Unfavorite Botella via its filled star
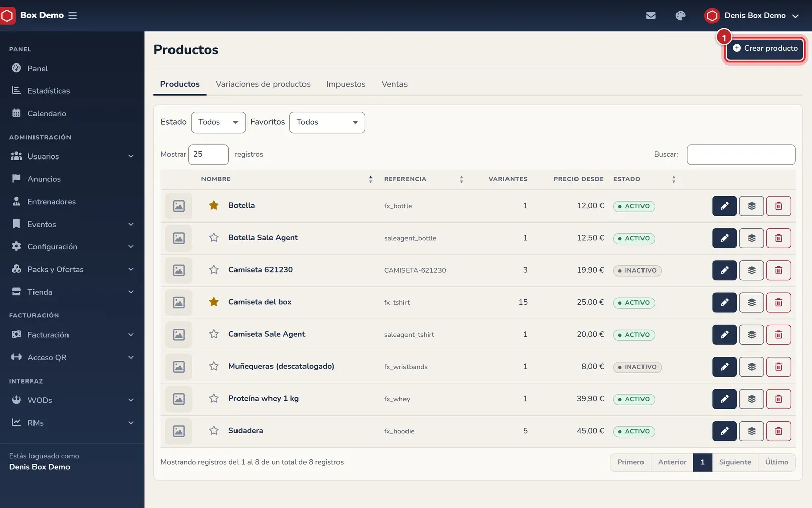 pos(214,205)
